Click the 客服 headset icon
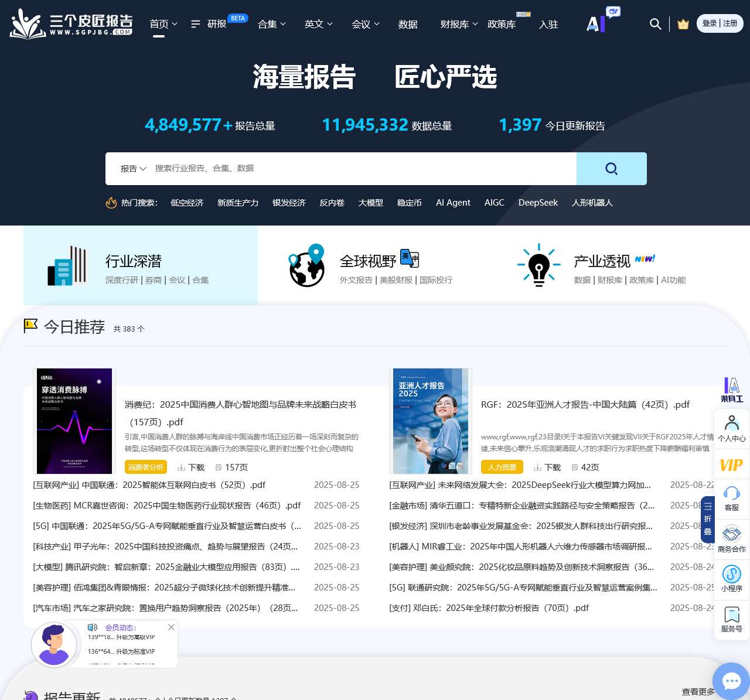Image resolution: width=750 pixels, height=700 pixels. (731, 498)
